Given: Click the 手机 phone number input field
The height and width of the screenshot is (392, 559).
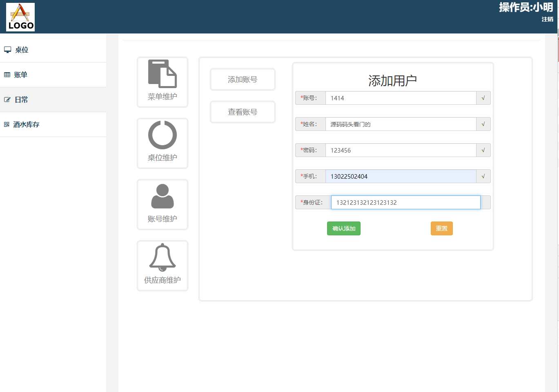Looking at the screenshot, I should [x=400, y=176].
